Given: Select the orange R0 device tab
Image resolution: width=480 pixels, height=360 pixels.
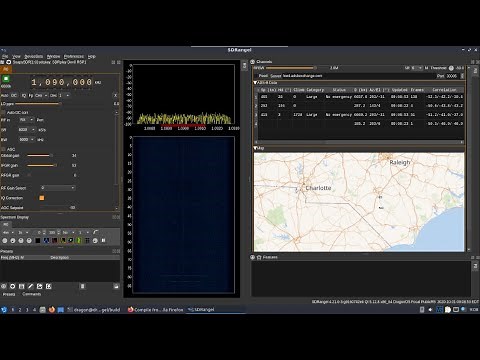Looking at the screenshot, I should click(6, 69).
